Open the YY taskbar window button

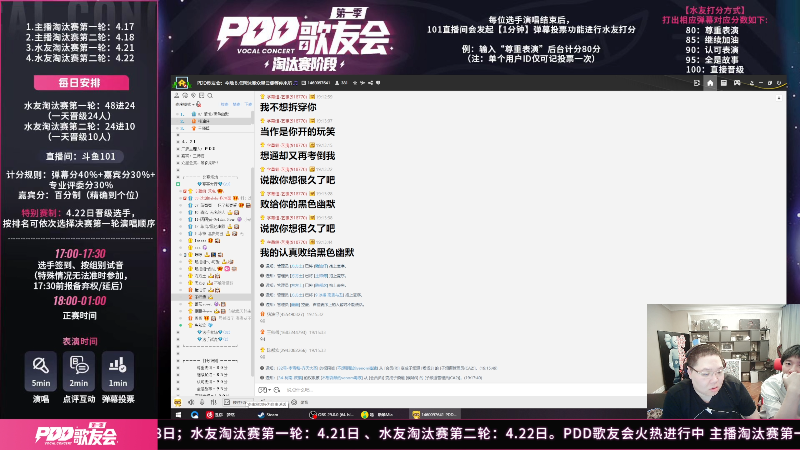435,415
